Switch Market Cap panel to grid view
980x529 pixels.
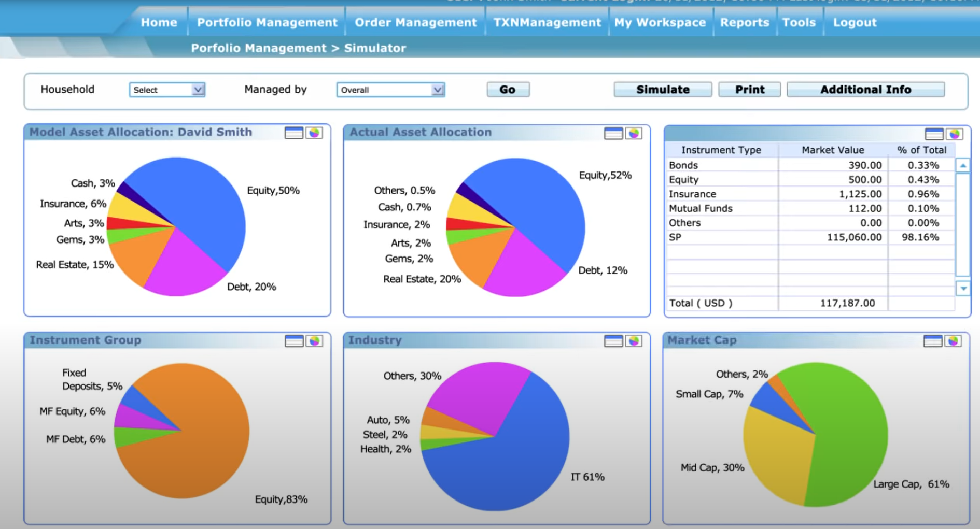pos(933,341)
